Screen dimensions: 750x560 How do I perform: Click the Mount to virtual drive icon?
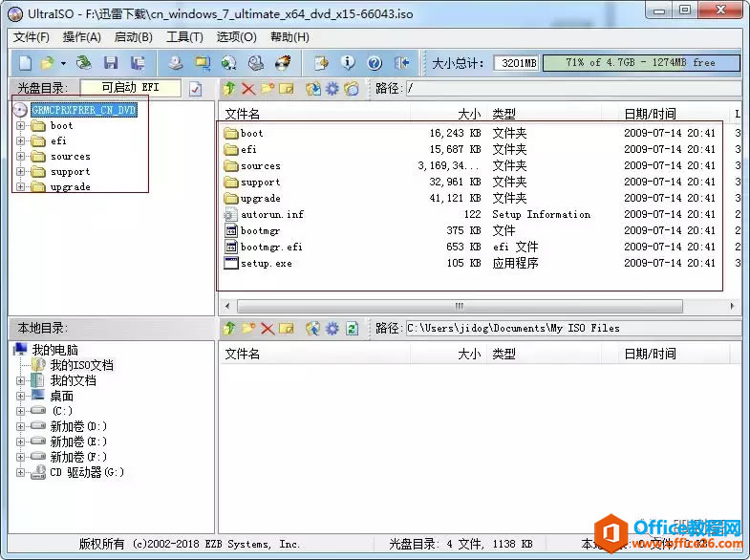pos(256,63)
